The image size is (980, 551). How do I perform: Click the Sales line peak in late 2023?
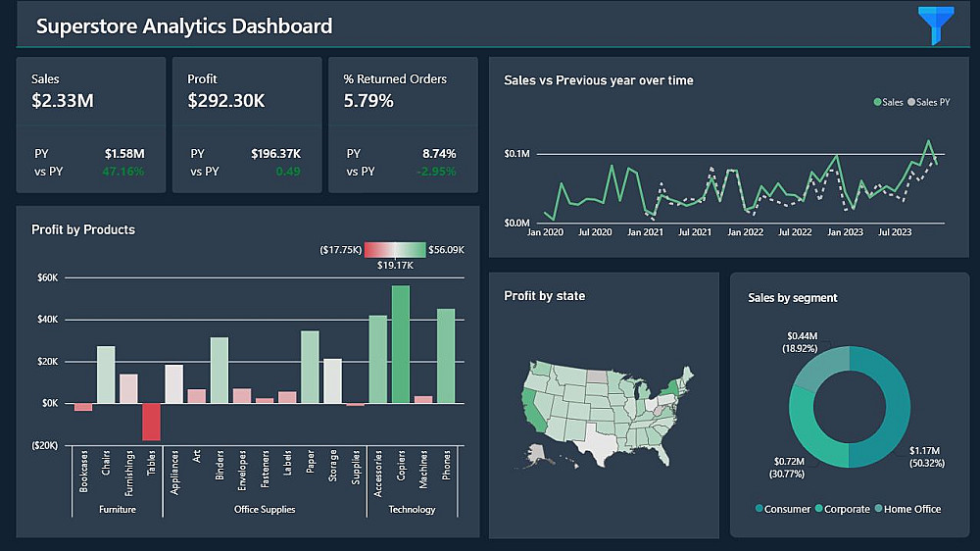929,142
